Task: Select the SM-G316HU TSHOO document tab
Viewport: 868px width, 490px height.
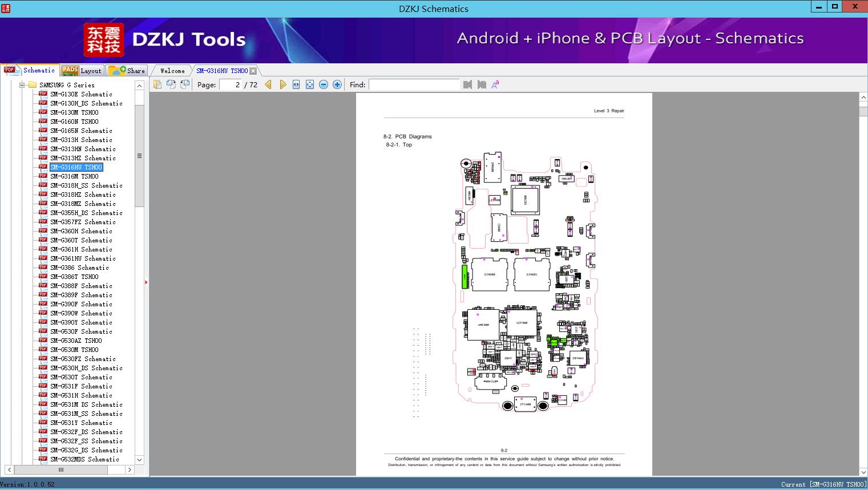Action: coord(222,71)
